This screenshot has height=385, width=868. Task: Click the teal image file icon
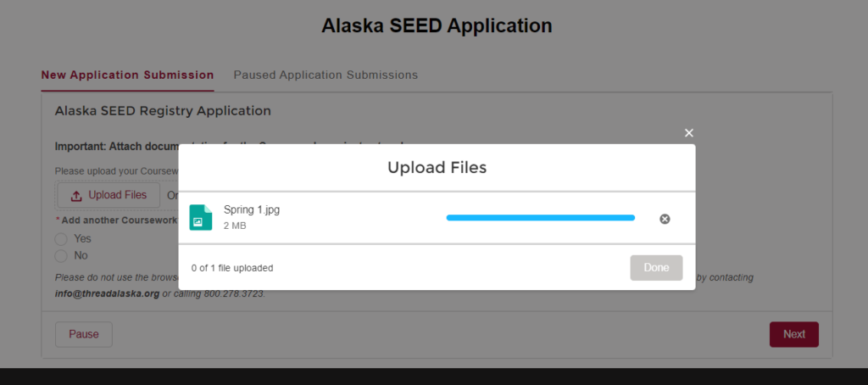tap(200, 217)
